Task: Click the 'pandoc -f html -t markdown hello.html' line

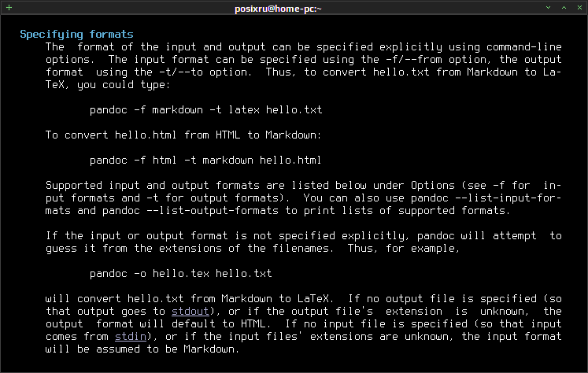Action: click(205, 160)
